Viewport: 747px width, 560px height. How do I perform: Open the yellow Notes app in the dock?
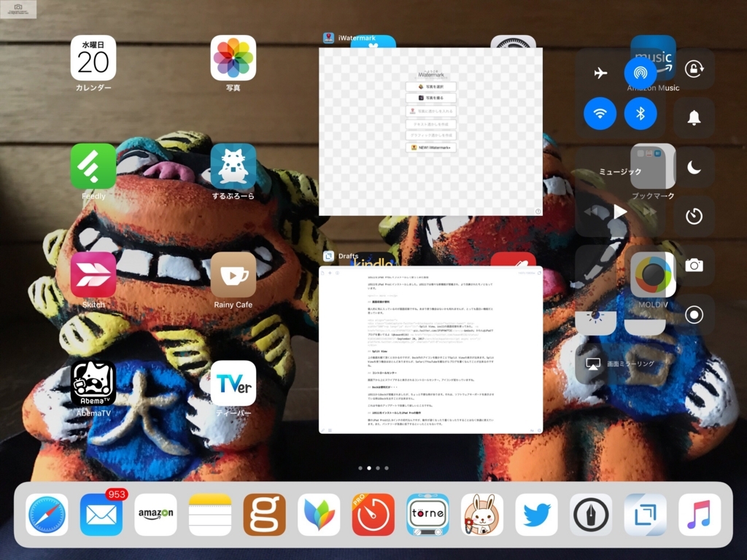[210, 515]
